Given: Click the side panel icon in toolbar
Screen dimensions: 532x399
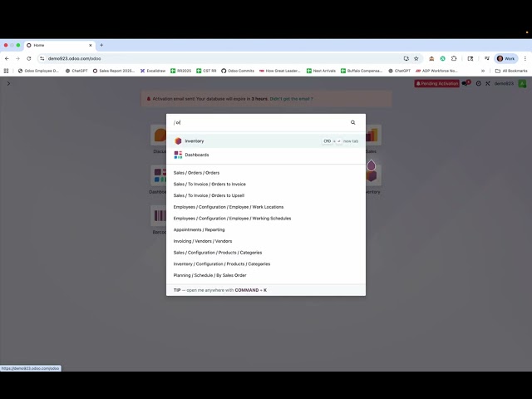Looking at the screenshot, I should (x=470, y=59).
